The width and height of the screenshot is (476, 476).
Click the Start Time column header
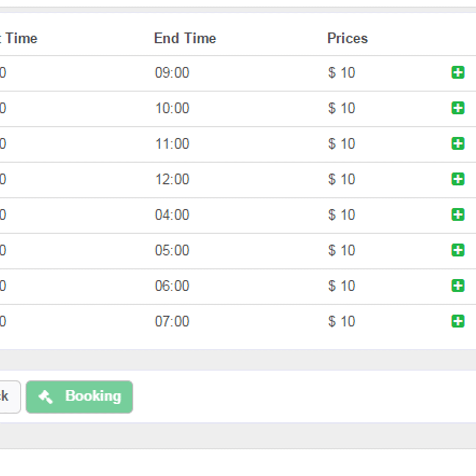coord(18,38)
